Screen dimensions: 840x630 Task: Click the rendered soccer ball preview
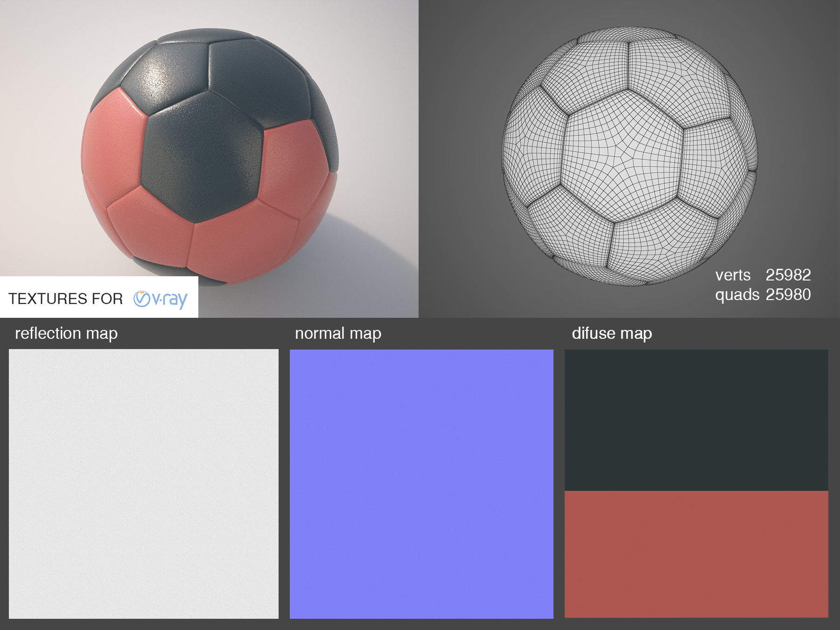210,156
